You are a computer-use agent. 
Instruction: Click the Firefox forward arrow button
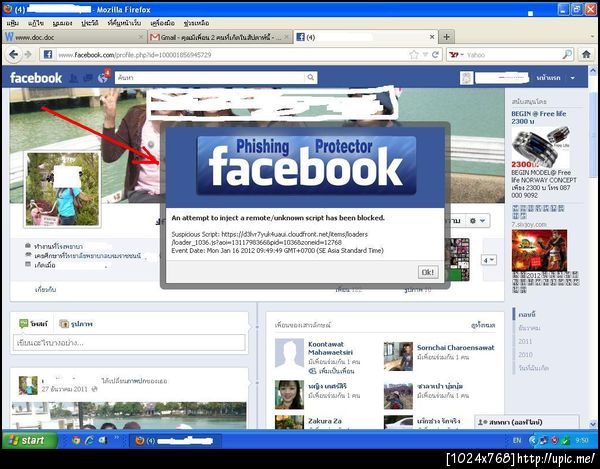[28, 55]
